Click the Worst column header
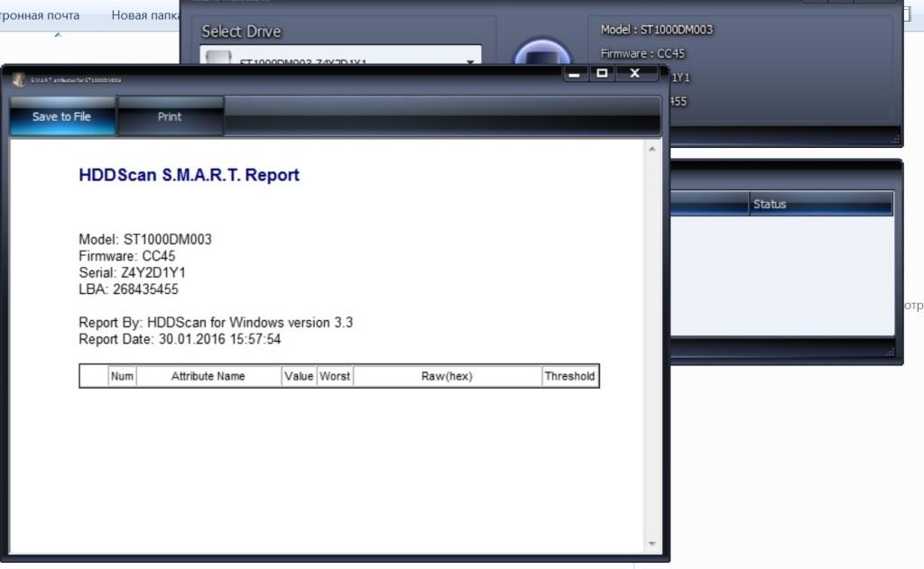Image resolution: width=924 pixels, height=569 pixels. click(335, 376)
